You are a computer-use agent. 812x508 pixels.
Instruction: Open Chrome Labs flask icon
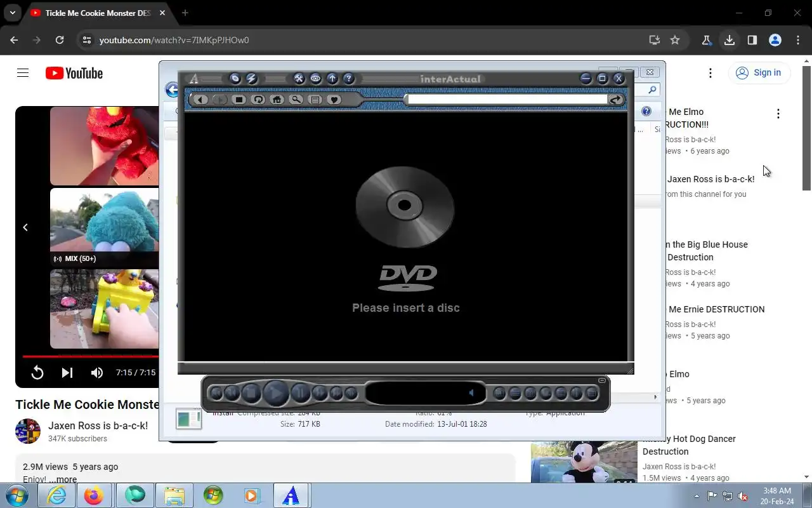pos(706,40)
